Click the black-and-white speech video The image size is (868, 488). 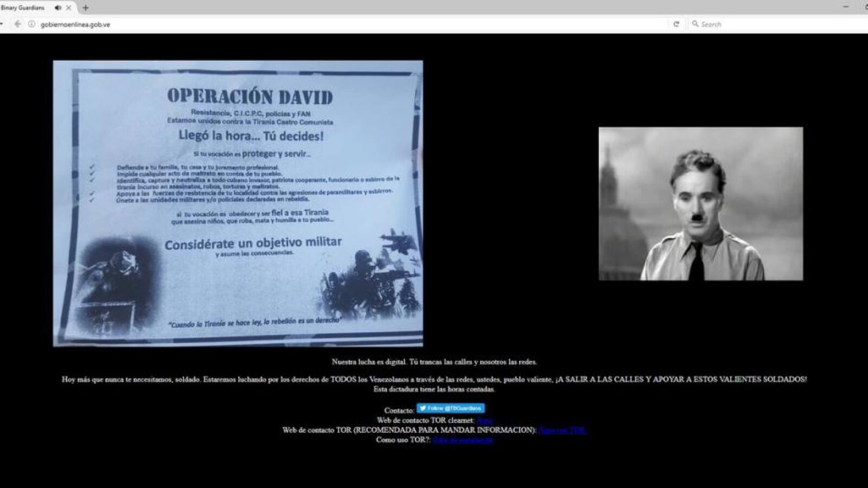coord(700,203)
